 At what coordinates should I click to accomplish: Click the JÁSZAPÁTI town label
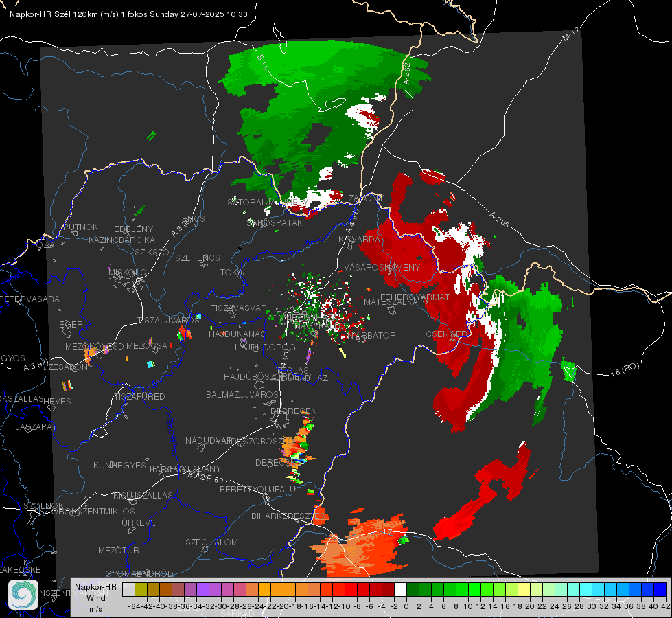click(37, 426)
